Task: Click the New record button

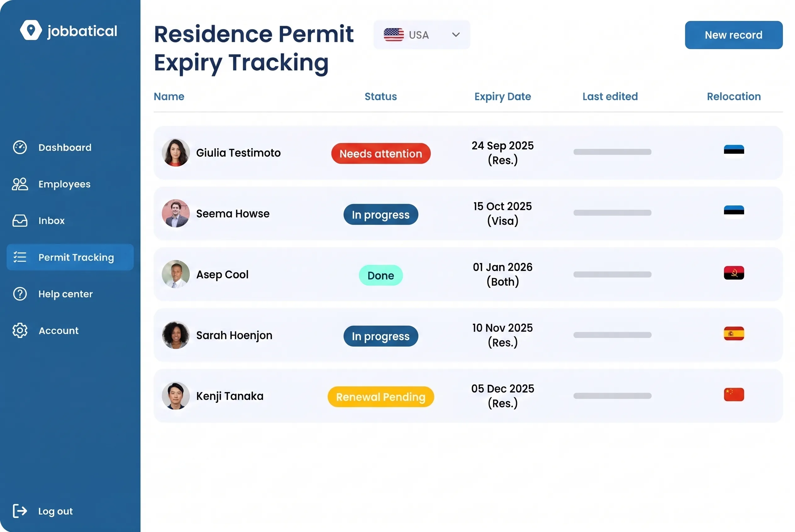Action: click(x=733, y=35)
